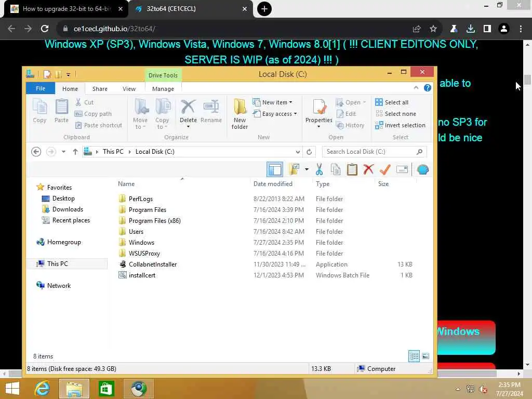532x399 pixels.
Task: Open Windows Store from taskbar
Action: [106, 389]
